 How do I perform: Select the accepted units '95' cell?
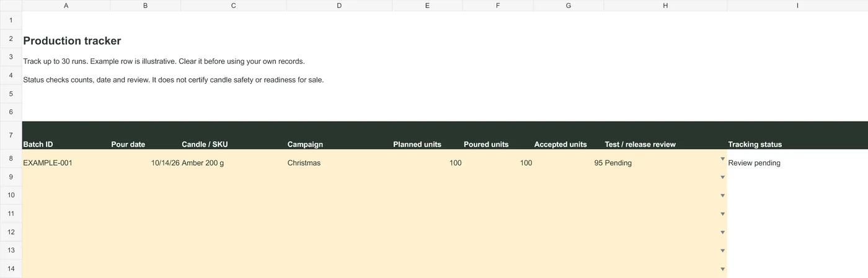coord(569,159)
